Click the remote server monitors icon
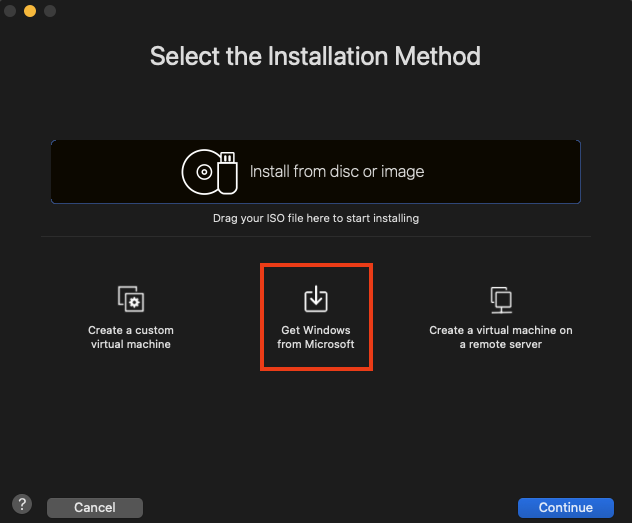The width and height of the screenshot is (632, 523). coord(501,299)
